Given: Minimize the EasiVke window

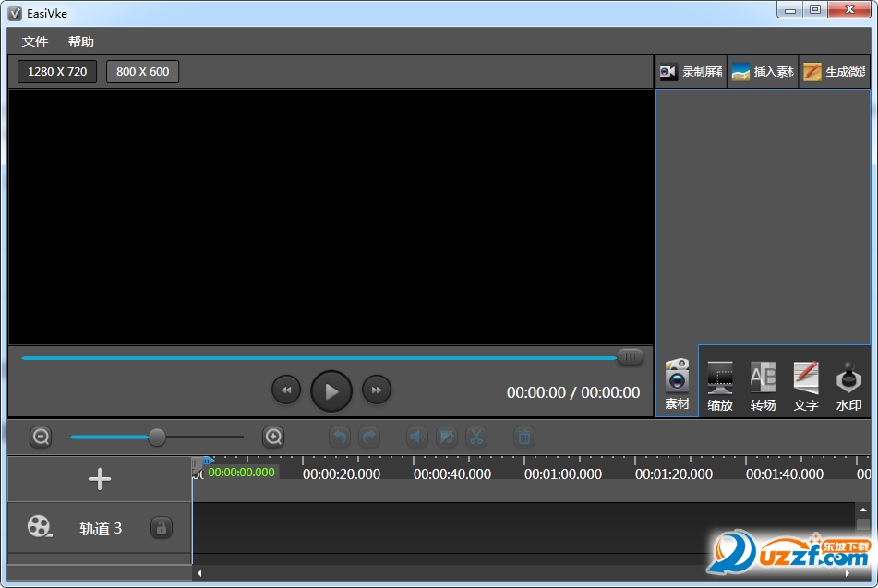Looking at the screenshot, I should pyautogui.click(x=790, y=10).
